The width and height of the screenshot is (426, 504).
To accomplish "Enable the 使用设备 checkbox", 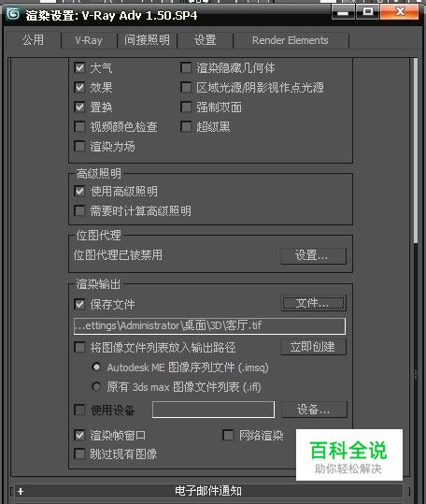I will (x=79, y=410).
